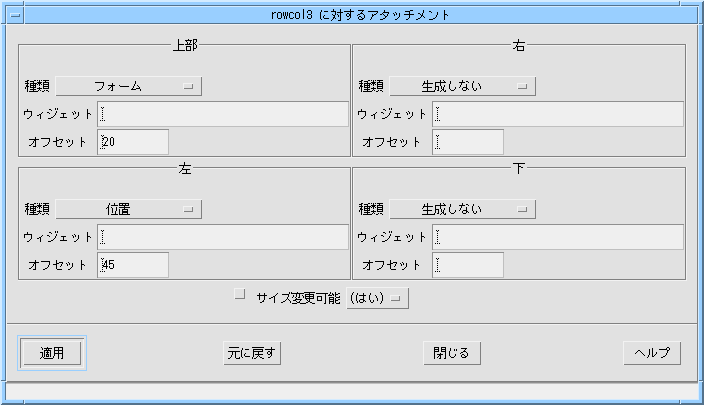
Task: Open the window menu button in title bar
Action: pos(15,15)
